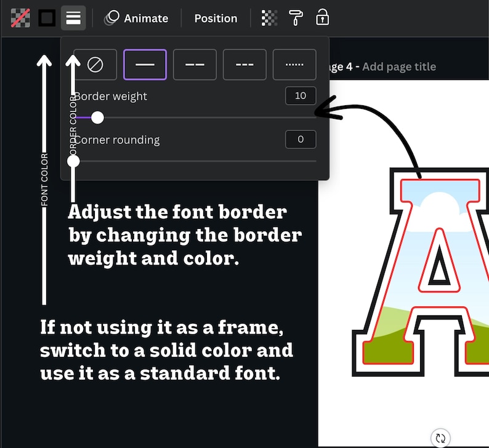
Task: Select the copy style paint roller
Action: point(296,18)
